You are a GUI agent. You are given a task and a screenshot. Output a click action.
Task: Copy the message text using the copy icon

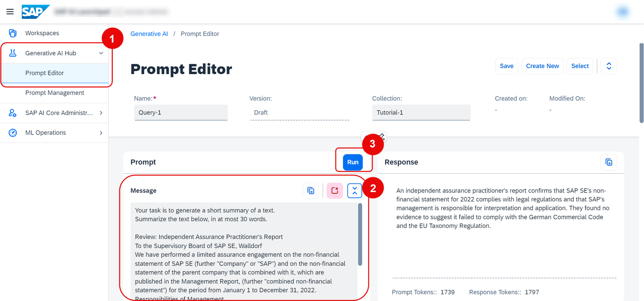coord(311,191)
